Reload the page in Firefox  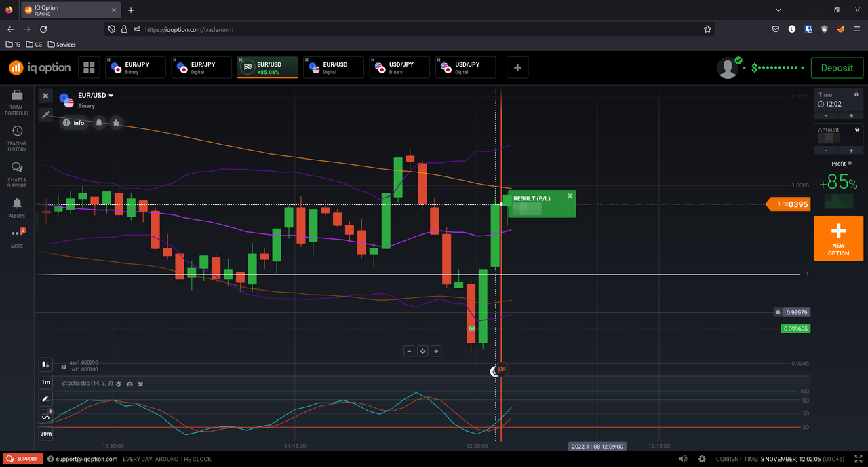[x=43, y=29]
